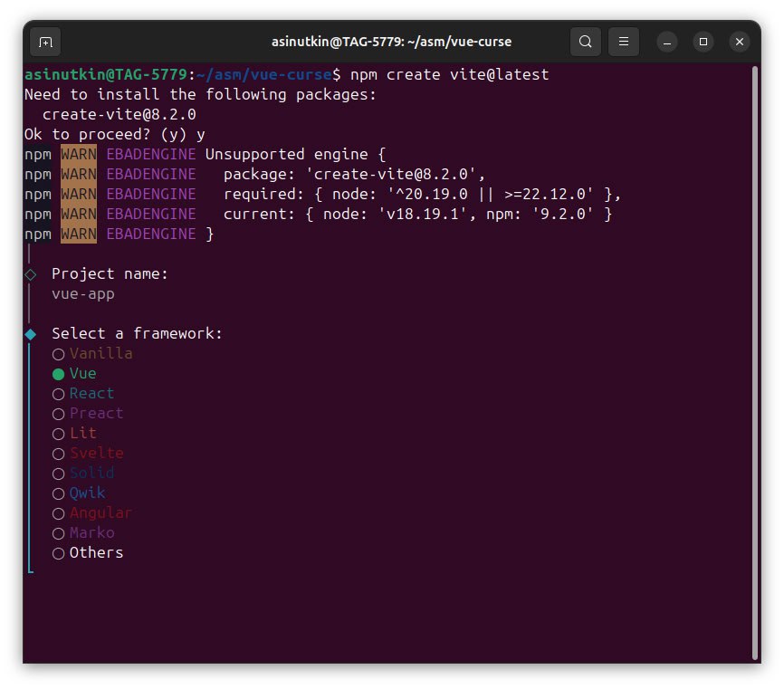Viewport: 784px width, 689px height.
Task: Close the terminal window
Action: click(x=739, y=42)
